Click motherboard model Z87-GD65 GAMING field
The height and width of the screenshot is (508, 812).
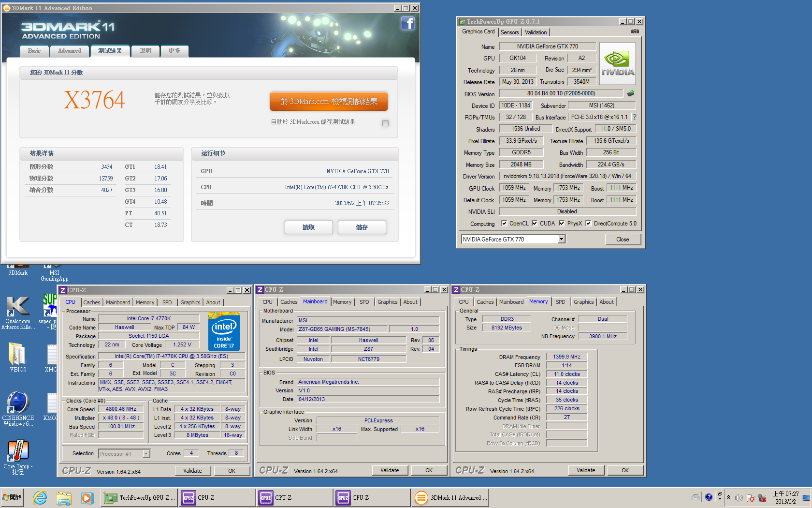(x=342, y=329)
